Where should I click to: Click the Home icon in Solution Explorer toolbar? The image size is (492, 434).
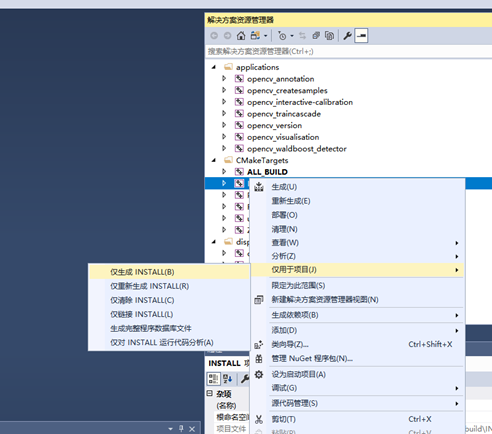[241, 35]
